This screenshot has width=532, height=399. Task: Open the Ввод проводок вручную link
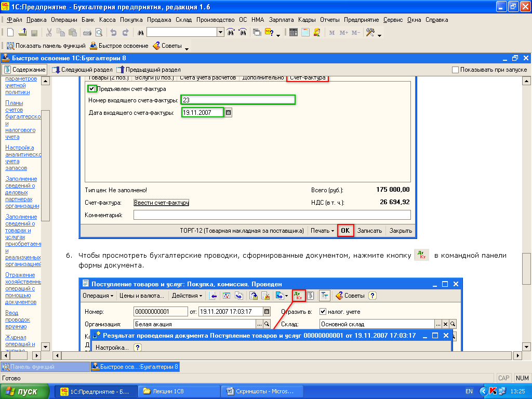tap(18, 320)
